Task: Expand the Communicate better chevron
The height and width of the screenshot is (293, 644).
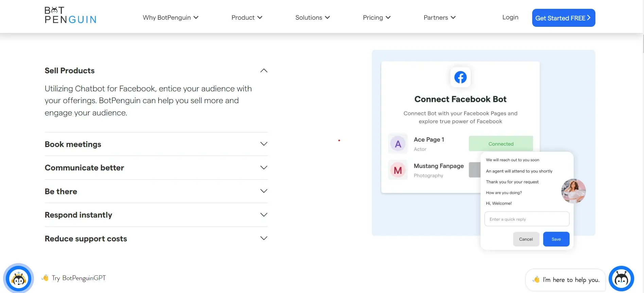Action: click(264, 168)
